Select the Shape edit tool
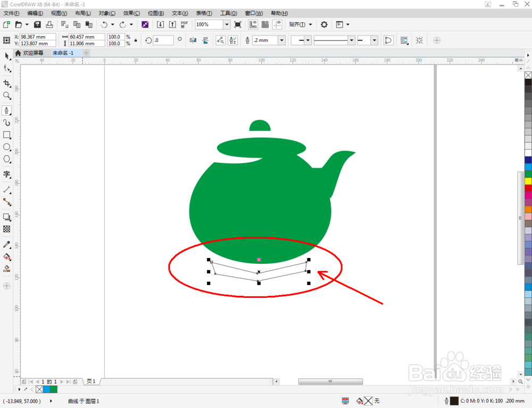532x408 pixels. pos(7,69)
